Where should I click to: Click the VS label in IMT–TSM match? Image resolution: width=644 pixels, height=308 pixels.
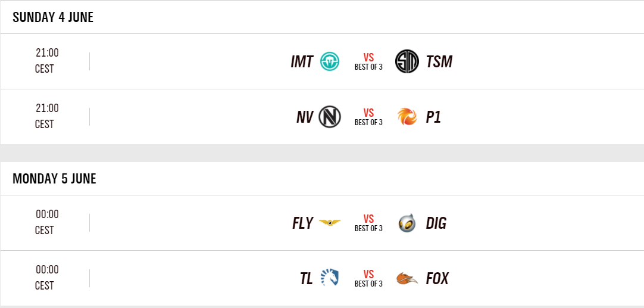point(368,58)
